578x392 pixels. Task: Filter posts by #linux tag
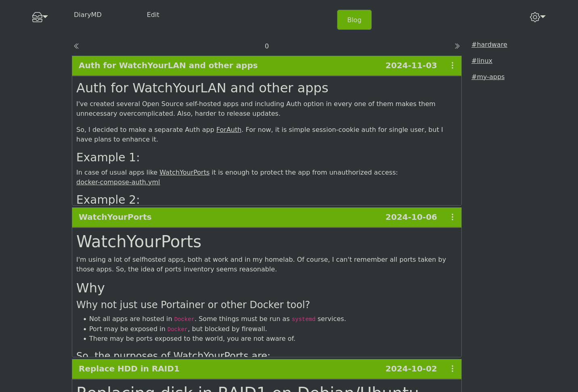482,61
